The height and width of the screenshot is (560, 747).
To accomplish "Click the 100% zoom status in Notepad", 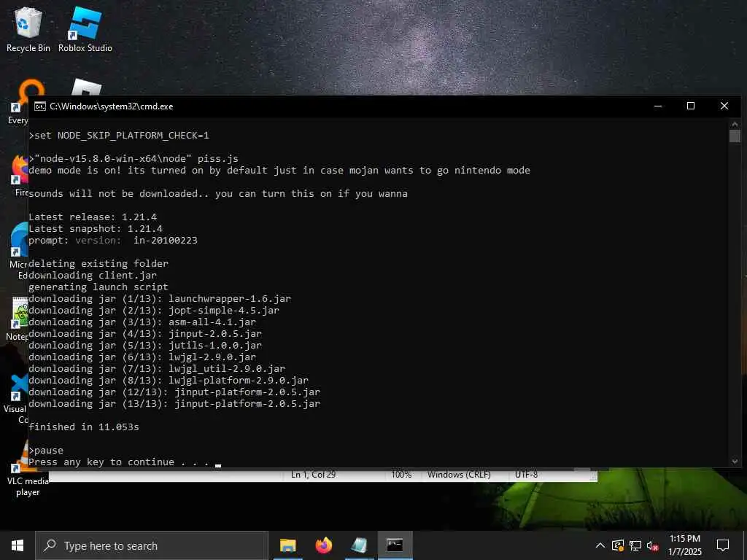I will point(401,475).
